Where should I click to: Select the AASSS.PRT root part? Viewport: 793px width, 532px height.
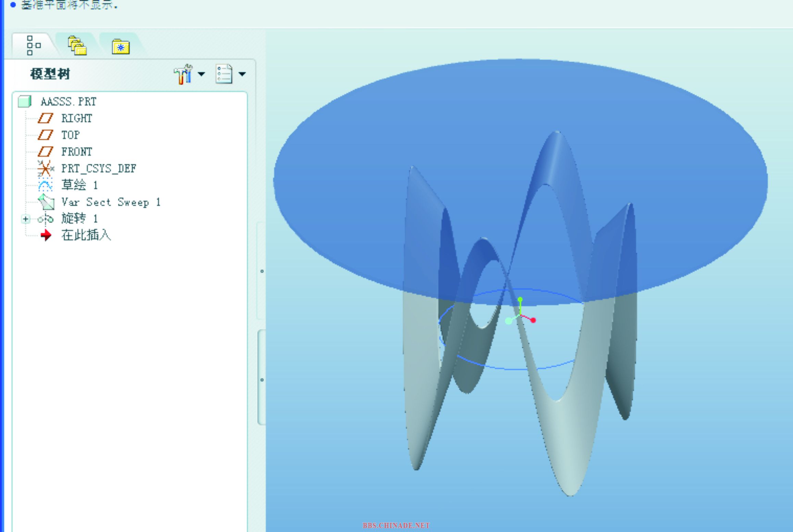68,102
